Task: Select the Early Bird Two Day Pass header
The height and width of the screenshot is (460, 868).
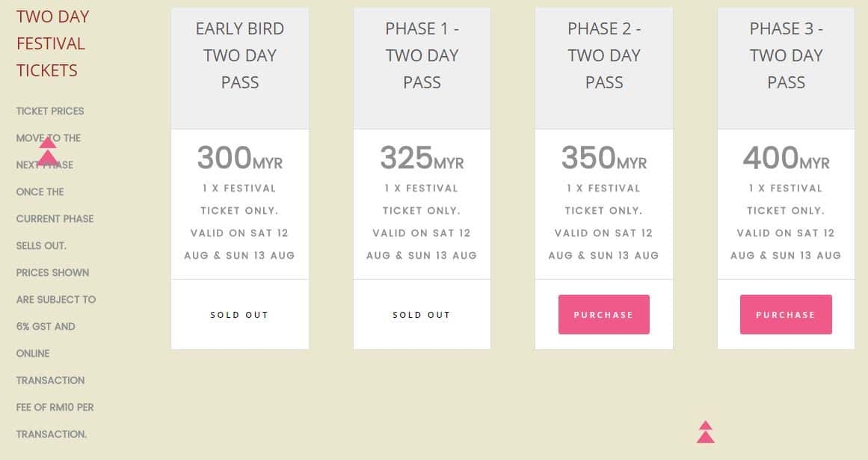Action: point(240,55)
